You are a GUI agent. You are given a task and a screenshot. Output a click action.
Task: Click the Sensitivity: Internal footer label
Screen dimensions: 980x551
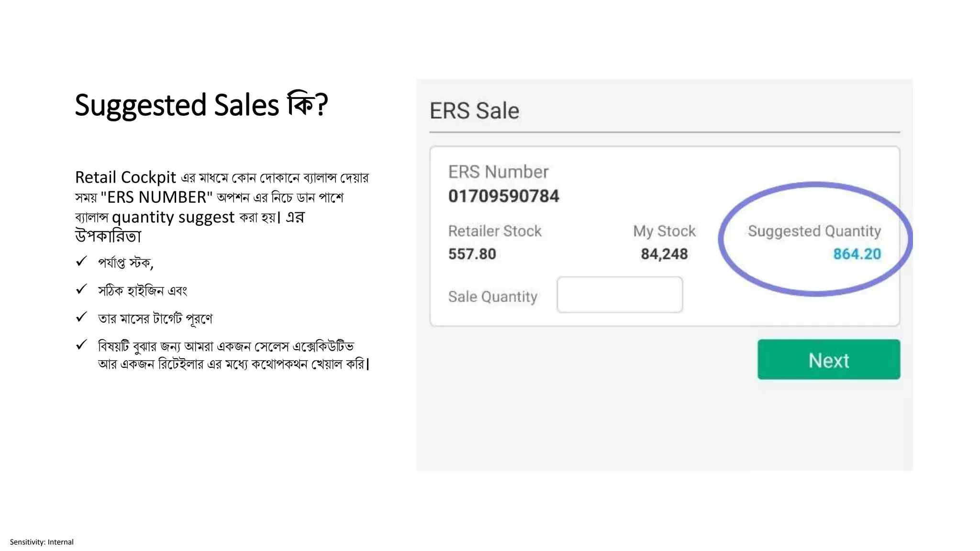[42, 542]
